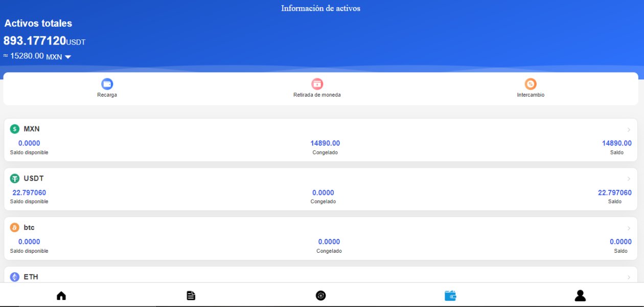
Task: Go to the home icon in bottom bar
Action: [x=61, y=296]
